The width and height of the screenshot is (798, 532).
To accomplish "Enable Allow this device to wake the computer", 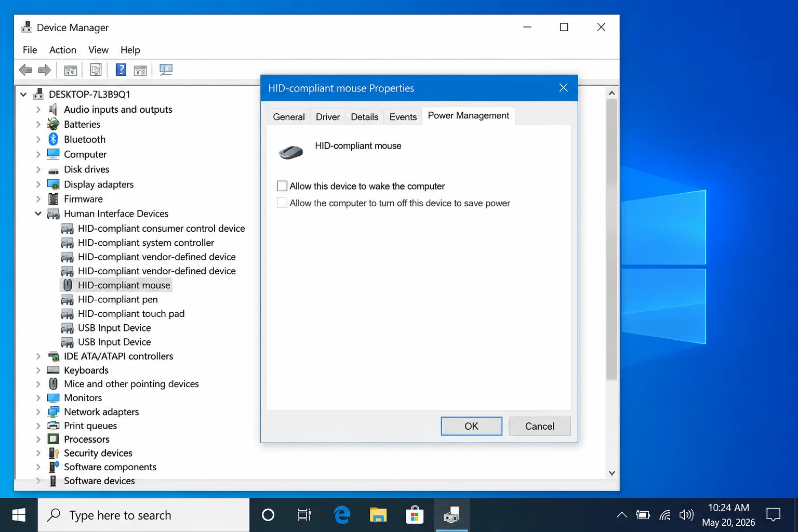I will (282, 186).
